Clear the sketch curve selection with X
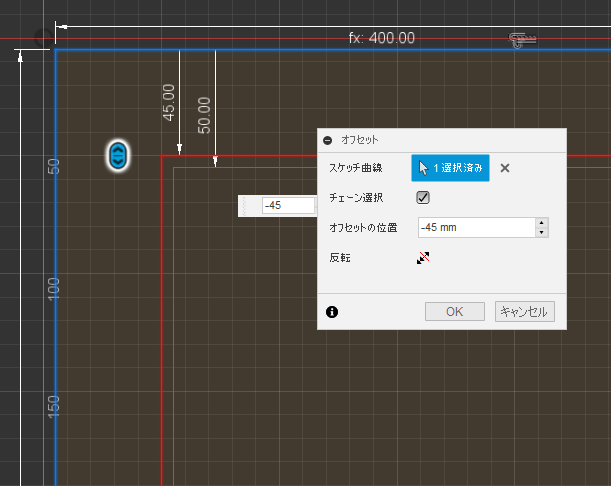The height and width of the screenshot is (486, 611). [x=505, y=168]
